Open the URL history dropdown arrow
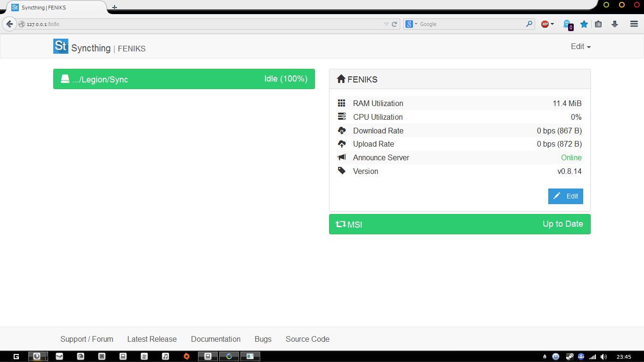The width and height of the screenshot is (644, 362). click(386, 24)
